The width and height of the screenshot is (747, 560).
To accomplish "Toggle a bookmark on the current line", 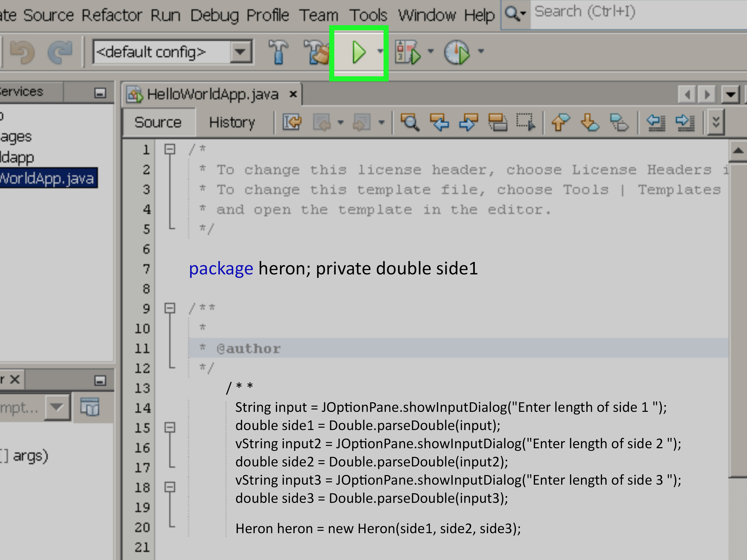I will [620, 122].
